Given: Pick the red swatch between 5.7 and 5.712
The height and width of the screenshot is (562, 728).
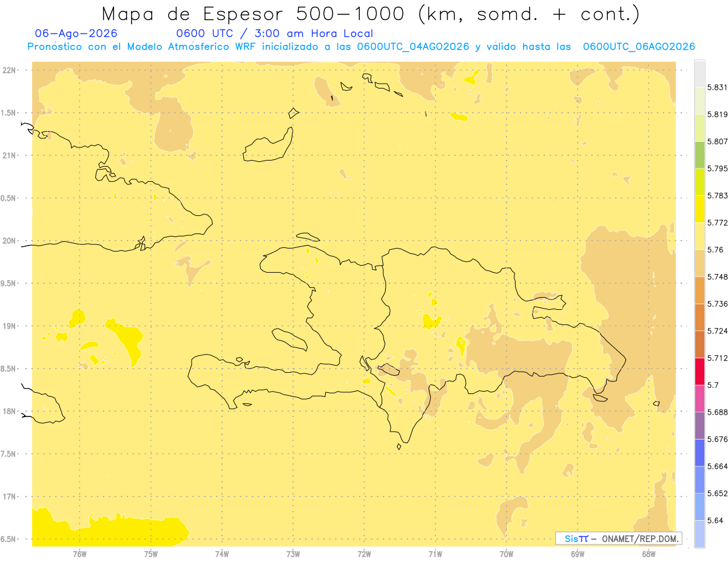Looking at the screenshot, I should pyautogui.click(x=699, y=372).
